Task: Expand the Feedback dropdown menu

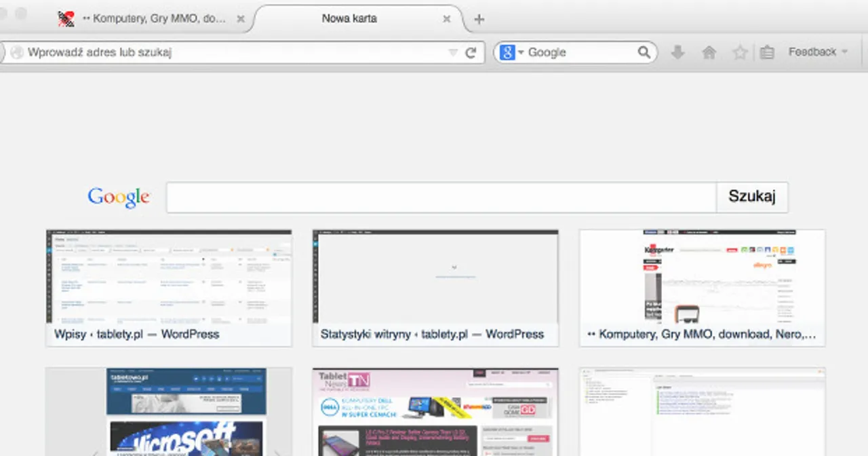Action: [817, 52]
